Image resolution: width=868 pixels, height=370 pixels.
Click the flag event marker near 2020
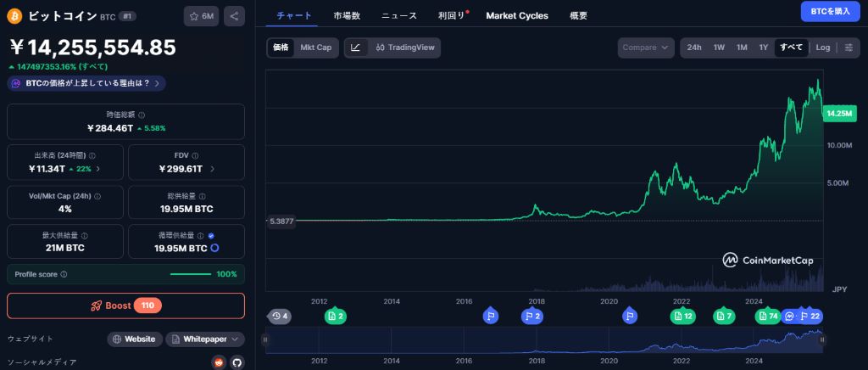[629, 316]
